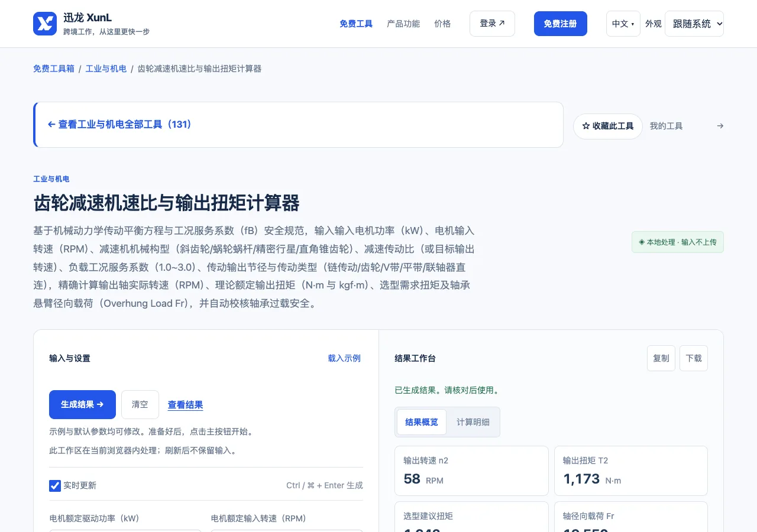Open 免费工具 in the top navigation
Screen dimensions: 757x532
pos(356,24)
